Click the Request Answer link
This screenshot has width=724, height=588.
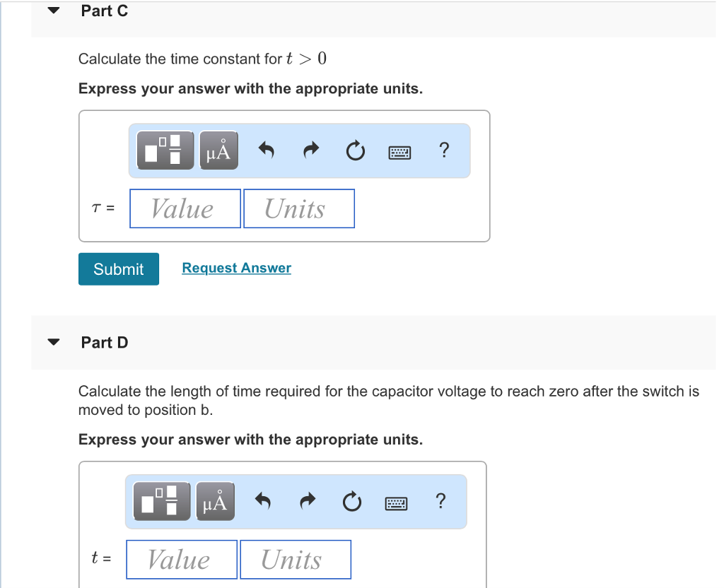point(236,267)
